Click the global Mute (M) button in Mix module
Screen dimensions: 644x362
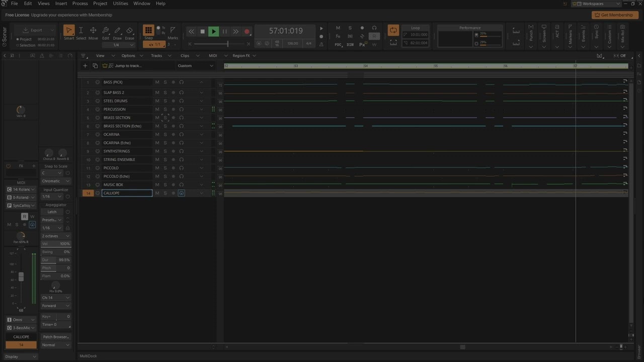click(x=338, y=28)
